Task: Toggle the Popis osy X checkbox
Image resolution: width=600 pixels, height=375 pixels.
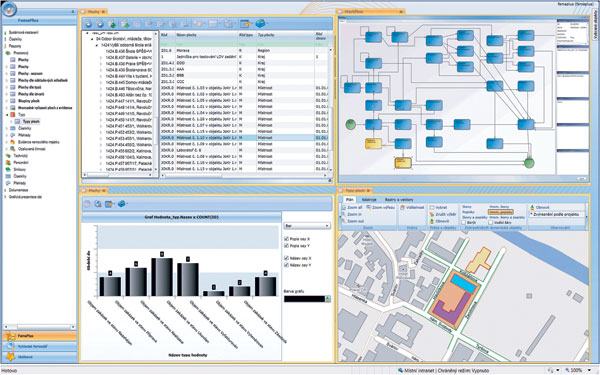Action: coord(286,239)
